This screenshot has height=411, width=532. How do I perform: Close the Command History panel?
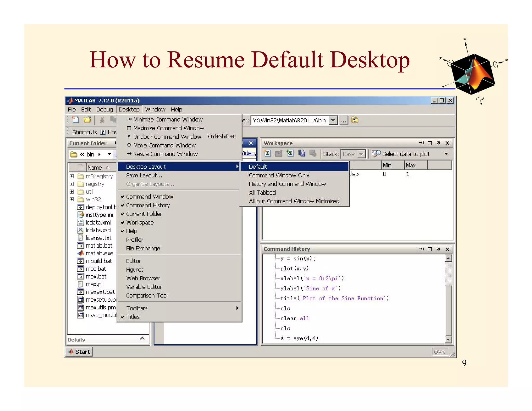pyautogui.click(x=447, y=249)
